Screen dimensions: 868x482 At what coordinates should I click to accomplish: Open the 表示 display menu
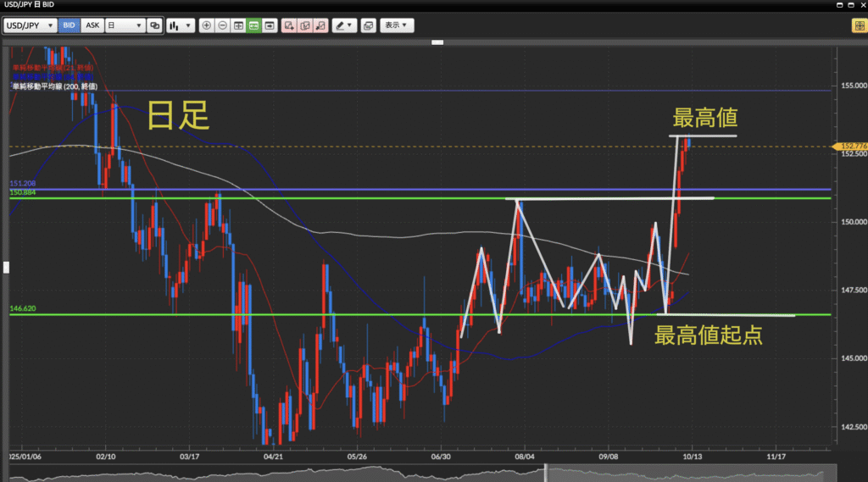pos(396,25)
